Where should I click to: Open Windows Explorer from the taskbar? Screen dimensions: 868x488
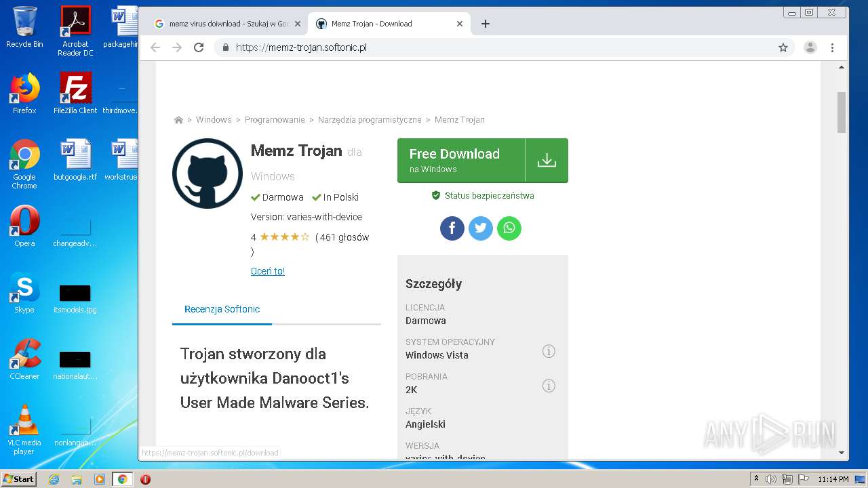(x=77, y=479)
